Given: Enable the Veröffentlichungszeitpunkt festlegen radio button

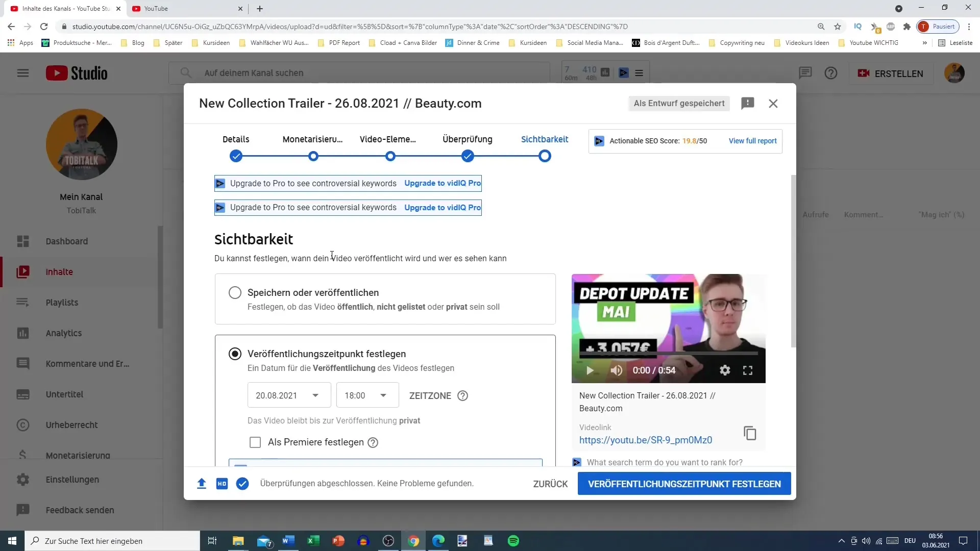Looking at the screenshot, I should coord(235,353).
